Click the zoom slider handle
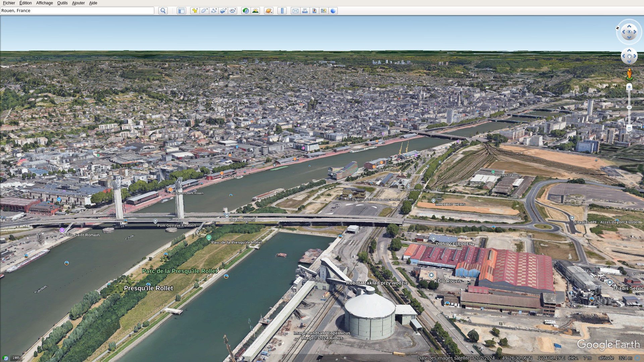 coord(629,107)
